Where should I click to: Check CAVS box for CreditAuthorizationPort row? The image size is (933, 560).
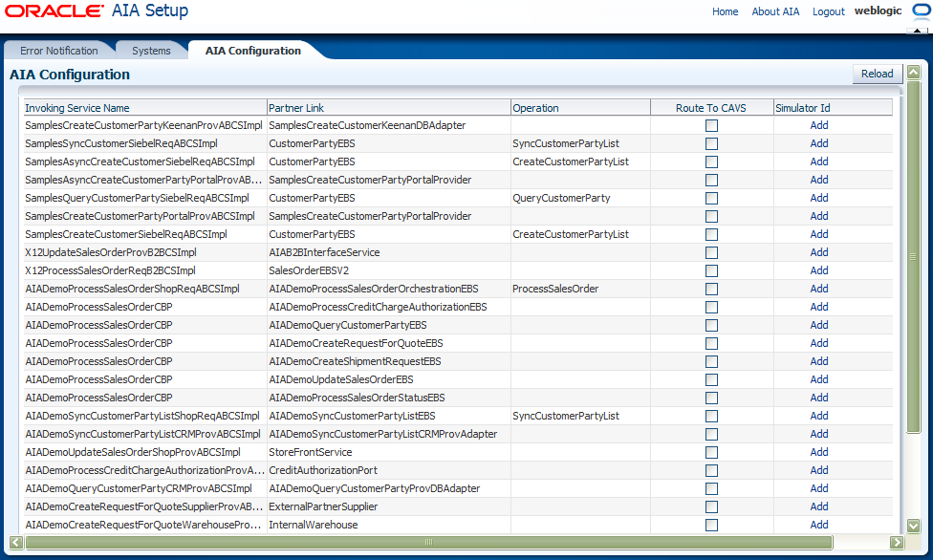[711, 471]
